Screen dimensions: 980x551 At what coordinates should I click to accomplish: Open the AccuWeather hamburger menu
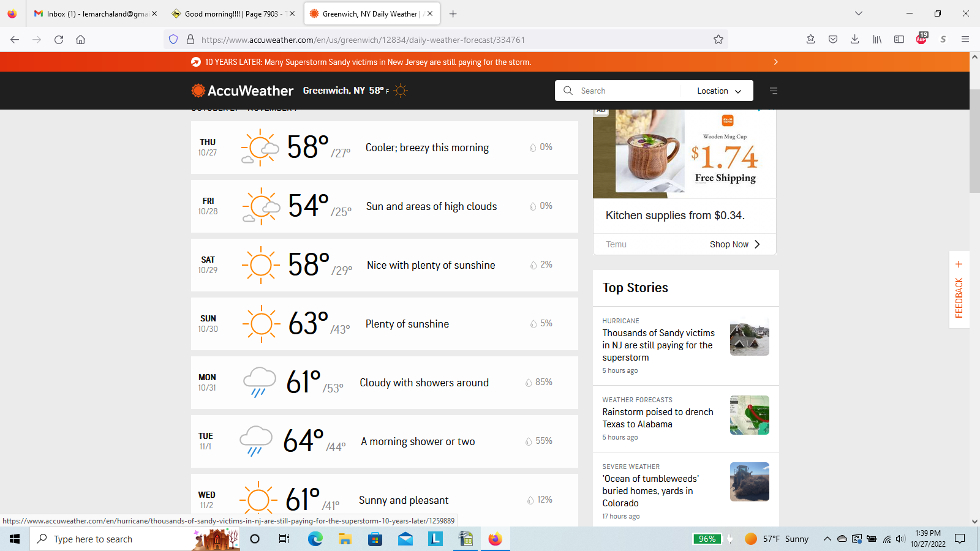[774, 91]
